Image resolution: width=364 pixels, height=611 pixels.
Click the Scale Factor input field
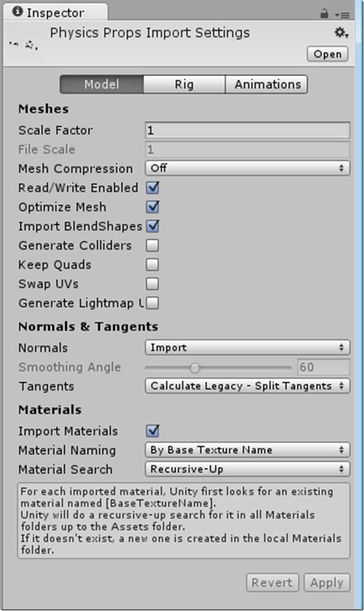coord(248,130)
